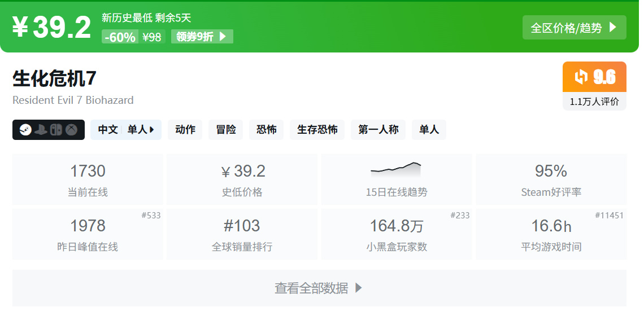
Task: Click the #533 rank label
Action: point(151,215)
